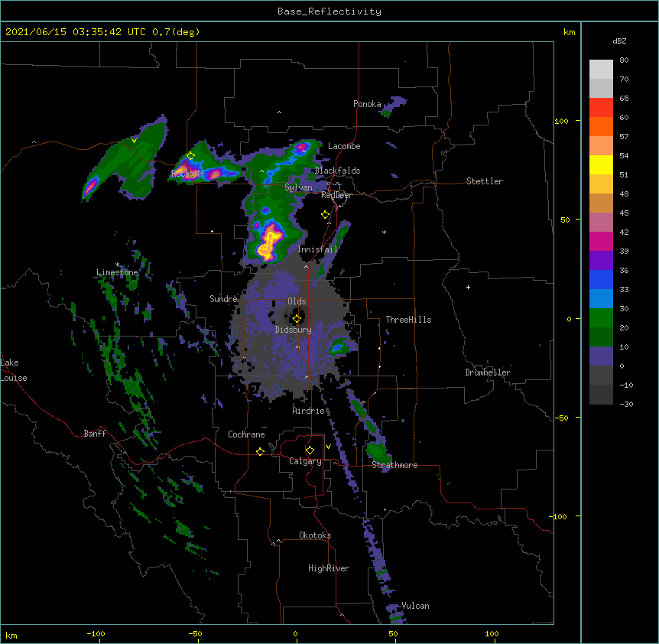This screenshot has height=644, width=659.
Task: Click the green 20-30 dBZ legend swatch
Action: tap(601, 318)
